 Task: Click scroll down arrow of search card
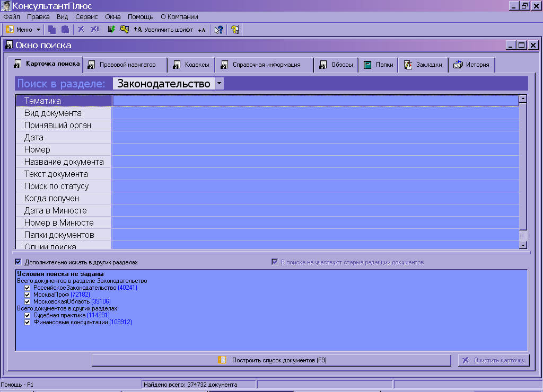pyautogui.click(x=523, y=245)
